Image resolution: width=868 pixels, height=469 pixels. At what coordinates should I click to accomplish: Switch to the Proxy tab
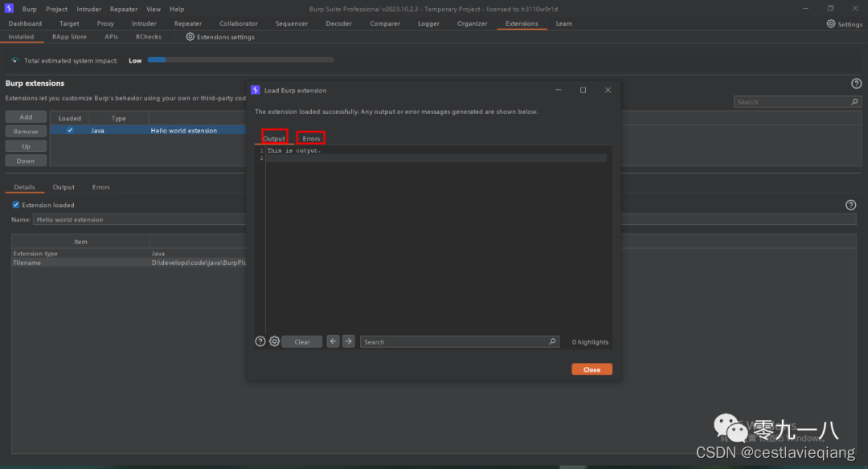click(x=105, y=24)
